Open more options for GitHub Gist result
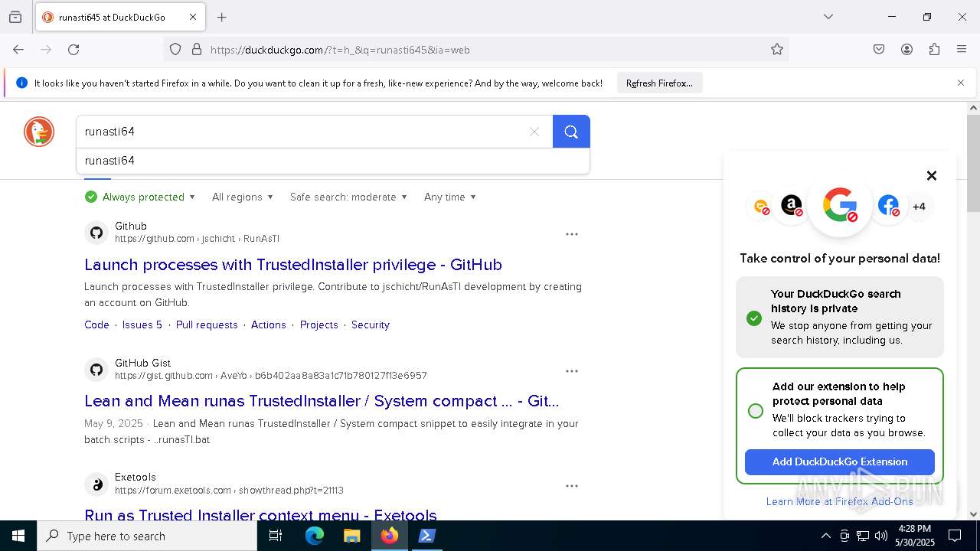The image size is (980, 551). (x=572, y=371)
